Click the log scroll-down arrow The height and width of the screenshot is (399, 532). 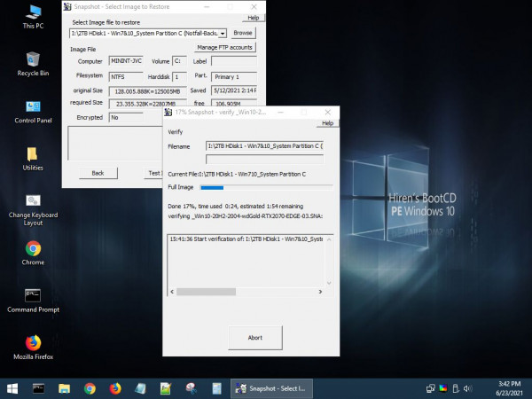point(329,283)
